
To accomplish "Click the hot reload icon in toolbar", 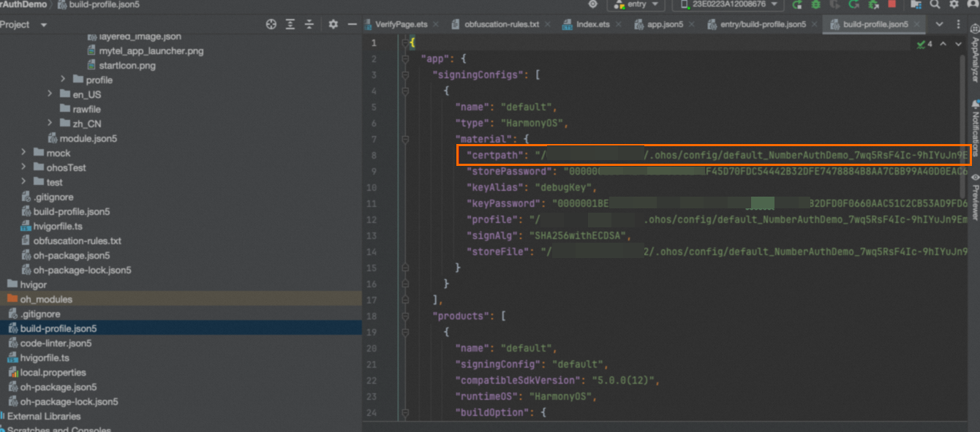I will 853,4.
